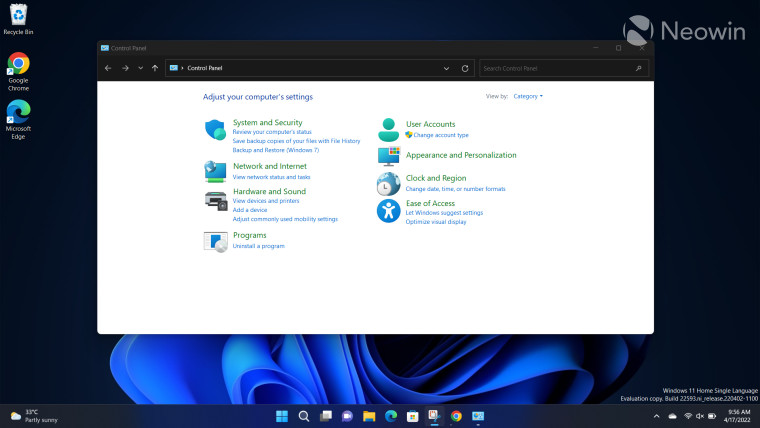Click the User Accounts icon
Viewport: 760px width, 428px height.
[x=388, y=129]
